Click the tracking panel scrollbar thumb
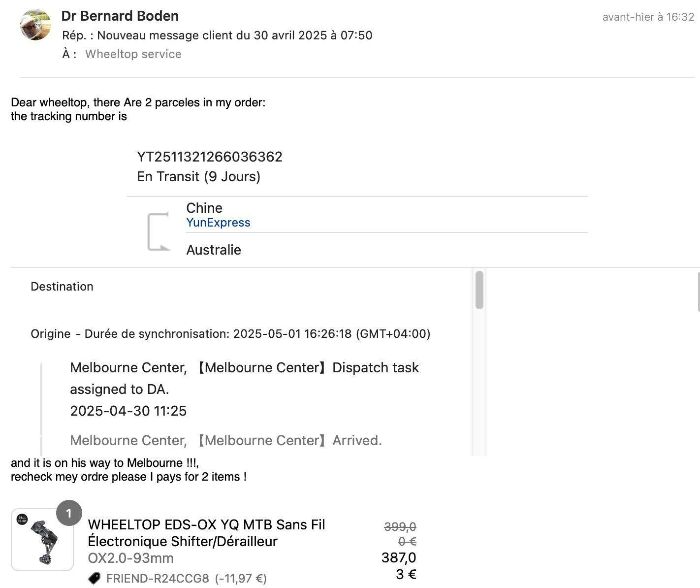 479,290
